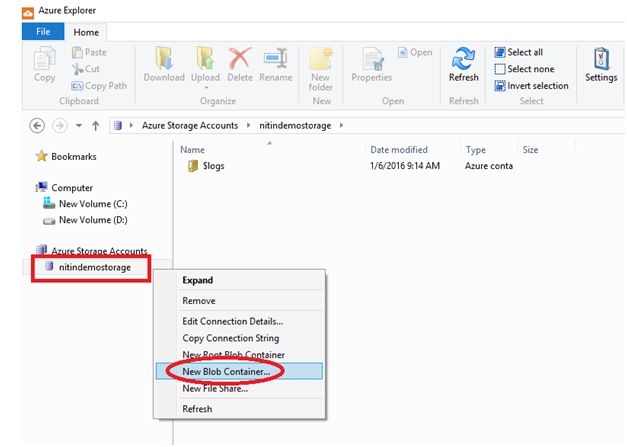Screen dimensions: 627x447
Task: Select New Volume (C:) in sidebar
Action: (x=93, y=204)
